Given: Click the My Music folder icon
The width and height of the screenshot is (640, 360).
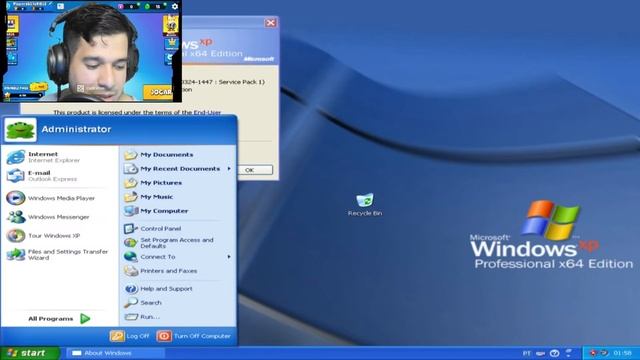Looking at the screenshot, I should 131,197.
